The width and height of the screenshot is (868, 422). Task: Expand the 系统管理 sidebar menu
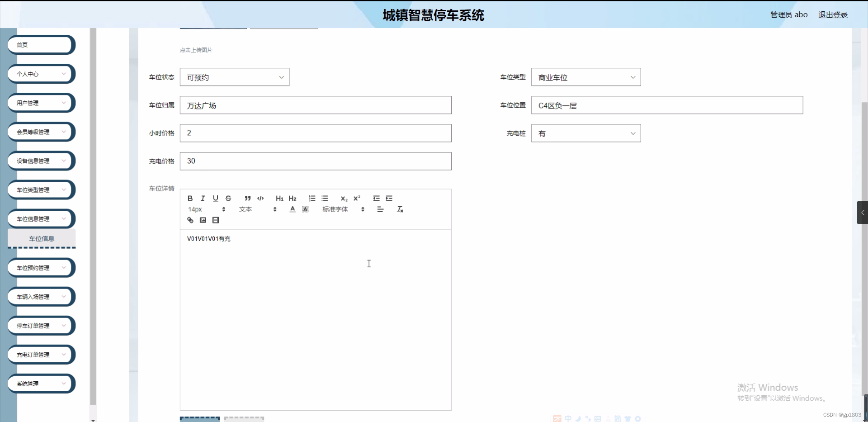click(x=41, y=383)
